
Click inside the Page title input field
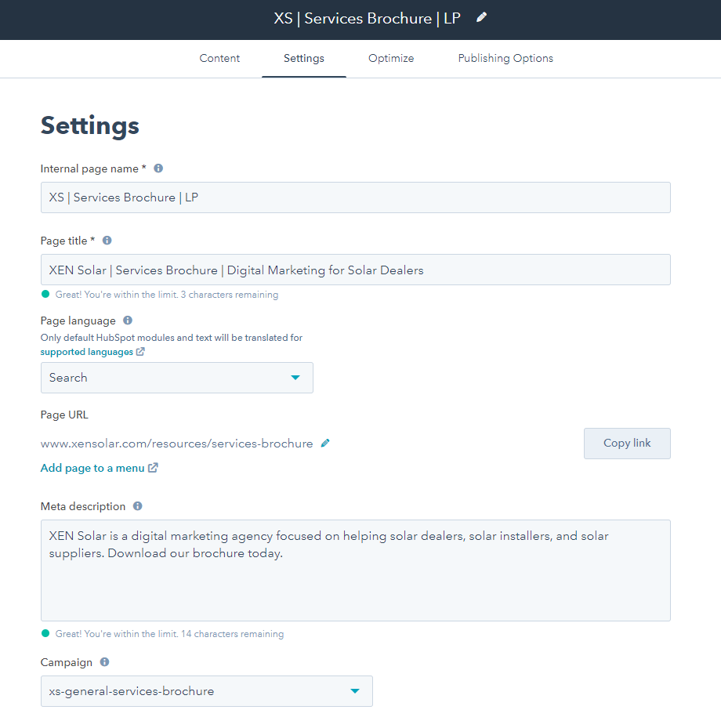[356, 270]
